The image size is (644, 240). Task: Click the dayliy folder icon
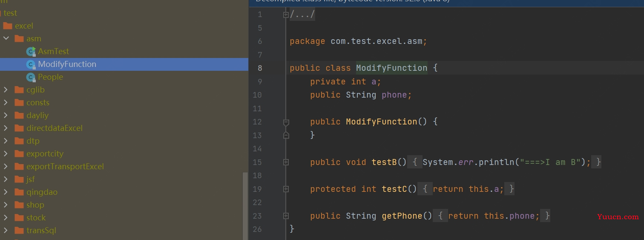19,115
